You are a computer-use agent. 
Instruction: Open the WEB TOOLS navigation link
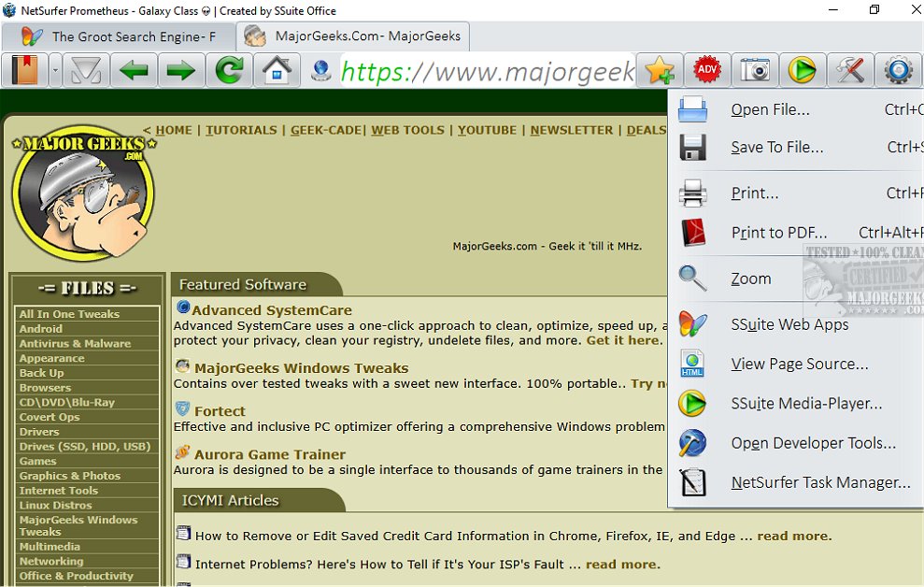point(407,130)
